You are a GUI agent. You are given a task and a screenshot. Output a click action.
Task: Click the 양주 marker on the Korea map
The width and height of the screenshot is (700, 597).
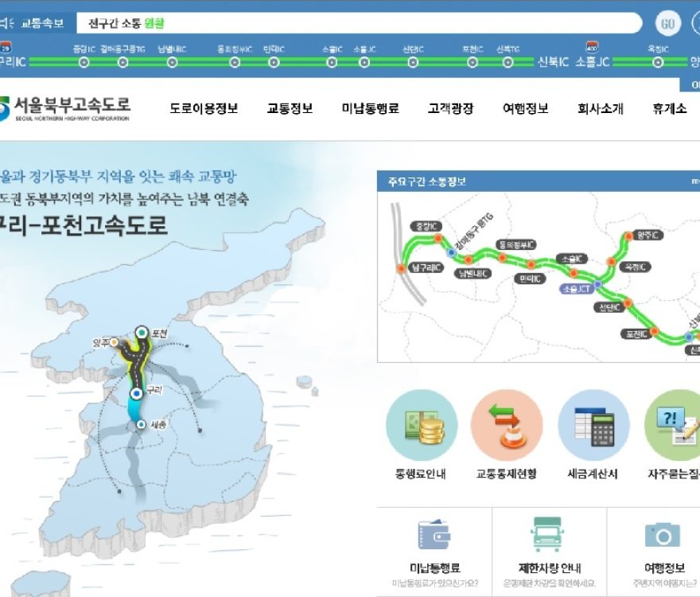coord(114,342)
